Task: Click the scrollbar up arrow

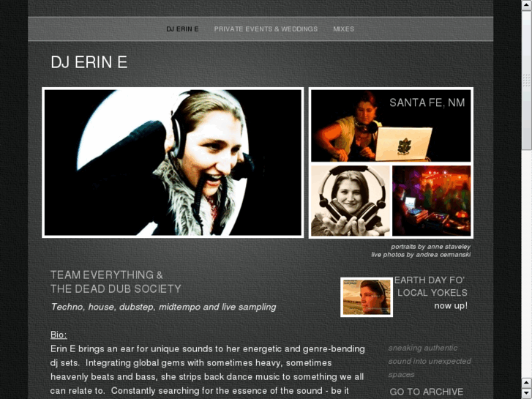Action: pyautogui.click(x=527, y=5)
